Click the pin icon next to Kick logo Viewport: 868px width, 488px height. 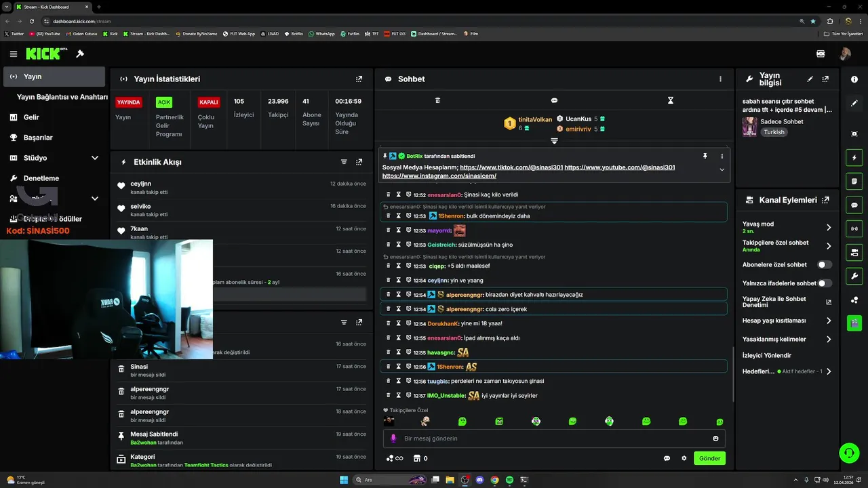pos(80,54)
